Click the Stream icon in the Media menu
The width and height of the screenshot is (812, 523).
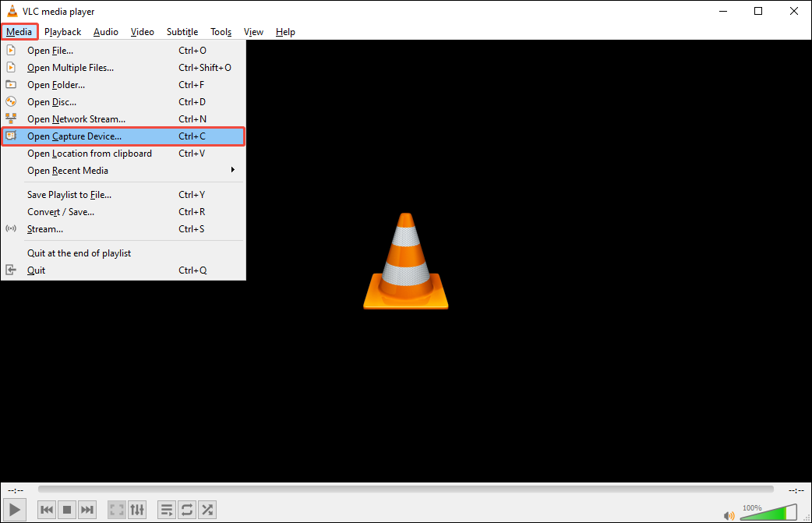[x=10, y=228]
